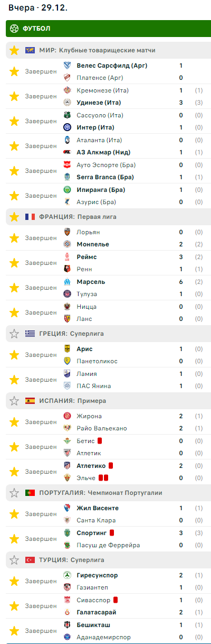Click the France flag icon
The width and height of the screenshot is (211, 644).
(x=30, y=216)
